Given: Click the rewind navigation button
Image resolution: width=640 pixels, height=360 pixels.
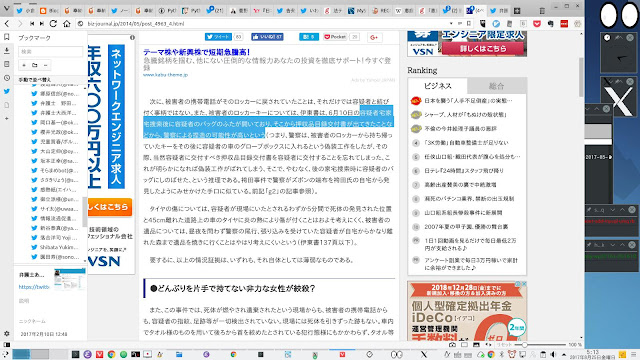Looking at the screenshot, I should 32,24.
